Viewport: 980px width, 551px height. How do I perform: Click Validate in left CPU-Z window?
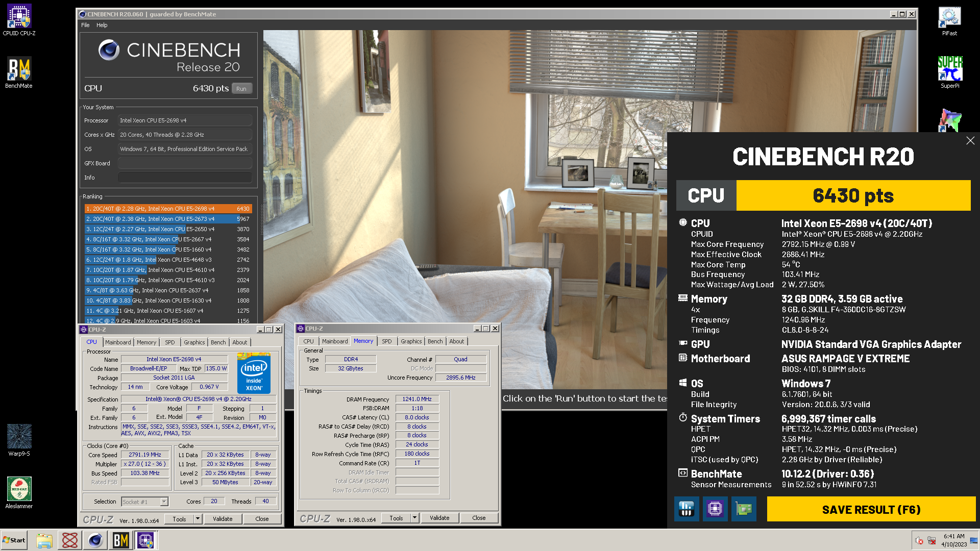[223, 519]
